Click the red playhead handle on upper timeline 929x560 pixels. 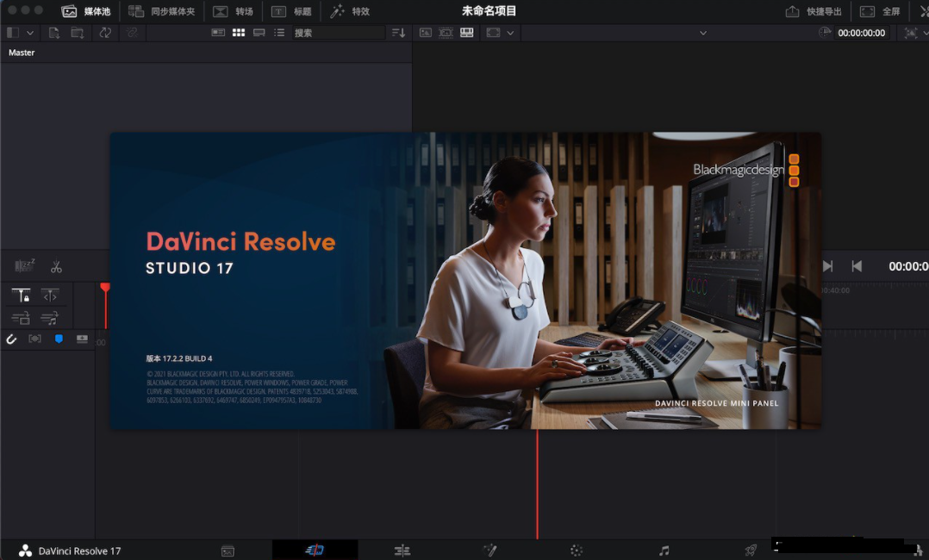tap(105, 288)
